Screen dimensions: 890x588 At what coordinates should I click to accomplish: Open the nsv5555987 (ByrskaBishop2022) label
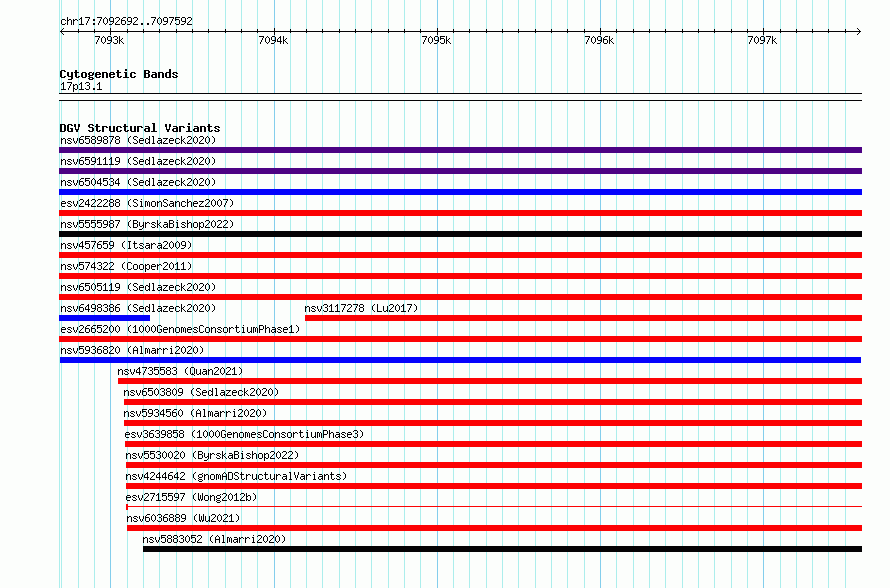tap(147, 224)
